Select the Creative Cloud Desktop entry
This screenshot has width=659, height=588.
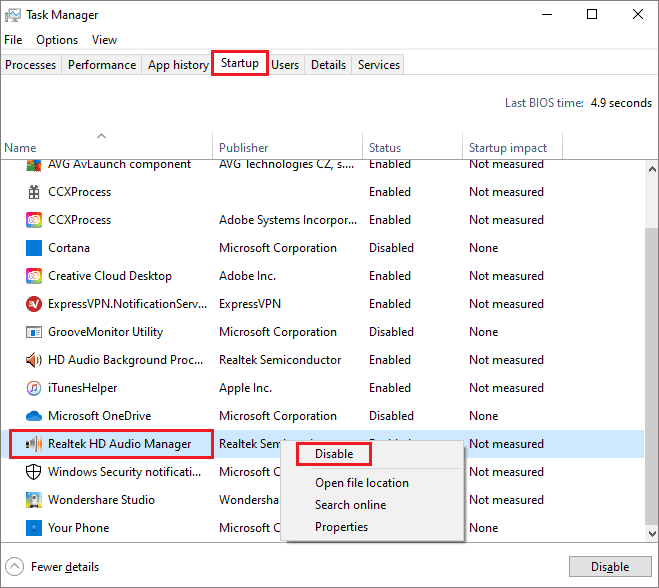click(110, 276)
